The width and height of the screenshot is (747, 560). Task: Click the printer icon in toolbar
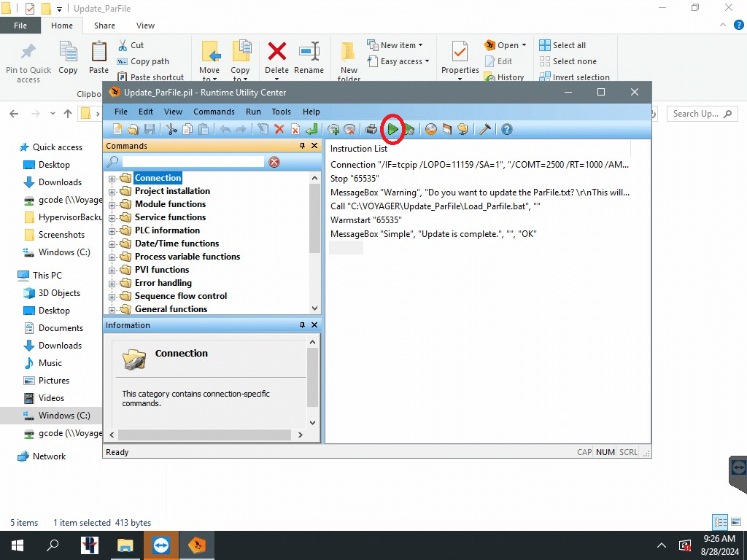(371, 130)
